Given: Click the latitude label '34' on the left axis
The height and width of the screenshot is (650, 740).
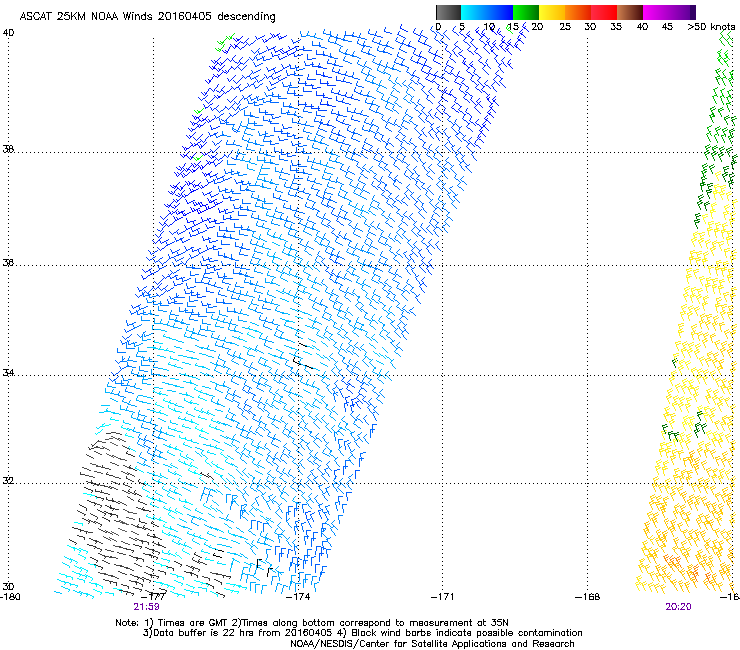Looking at the screenshot, I should tap(8, 373).
